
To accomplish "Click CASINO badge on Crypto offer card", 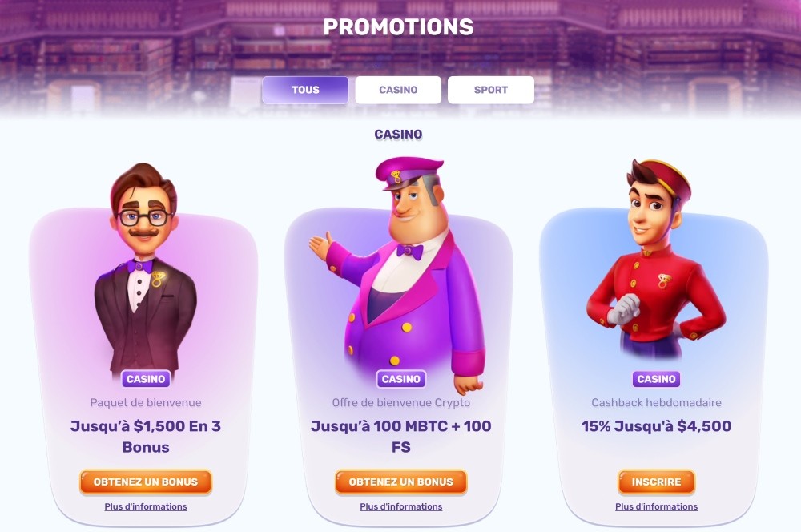I will pyautogui.click(x=401, y=379).
